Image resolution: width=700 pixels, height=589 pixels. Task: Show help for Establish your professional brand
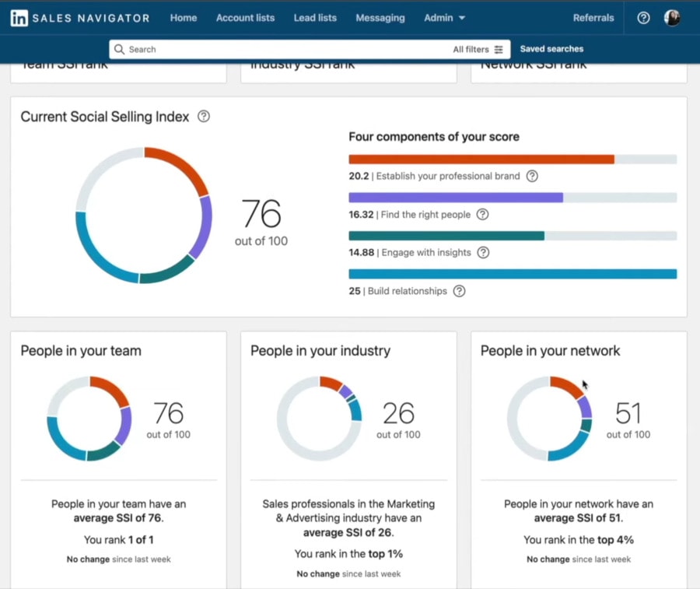(x=532, y=176)
